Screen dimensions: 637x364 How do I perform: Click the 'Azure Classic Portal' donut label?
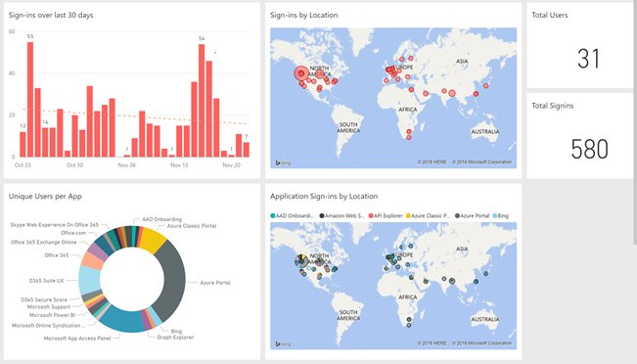pyautogui.click(x=192, y=226)
